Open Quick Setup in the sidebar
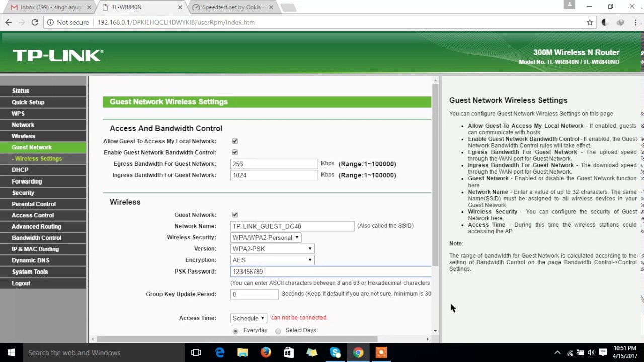The height and width of the screenshot is (362, 644). click(x=43, y=102)
